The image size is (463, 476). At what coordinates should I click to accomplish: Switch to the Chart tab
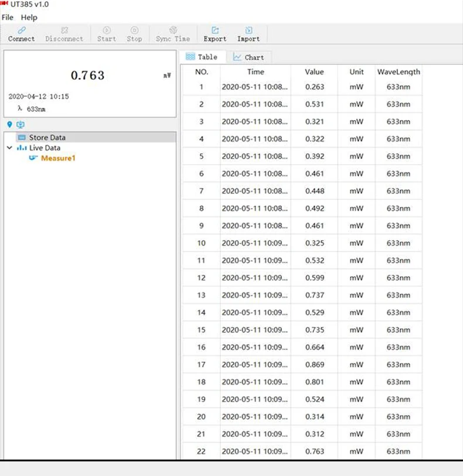(249, 57)
